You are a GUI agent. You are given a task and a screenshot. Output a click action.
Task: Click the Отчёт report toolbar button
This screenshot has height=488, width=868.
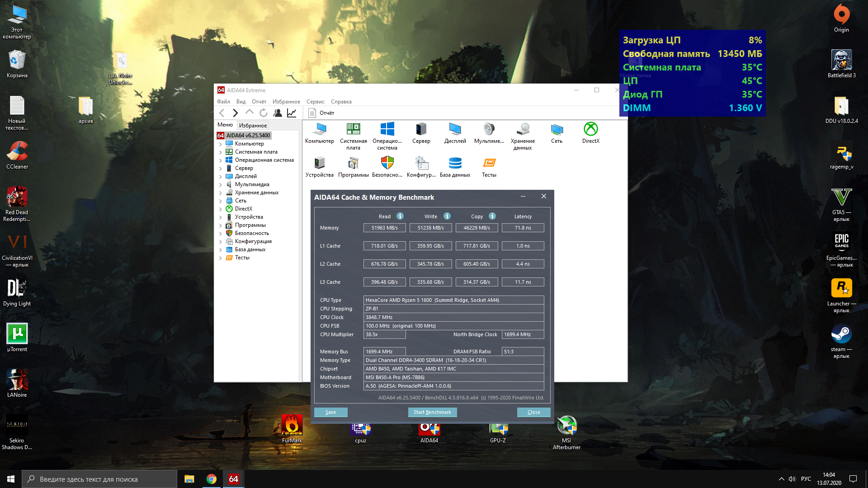[321, 113]
